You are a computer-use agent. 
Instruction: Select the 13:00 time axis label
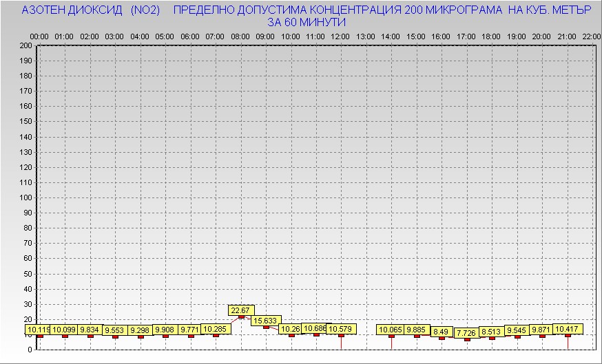366,36
